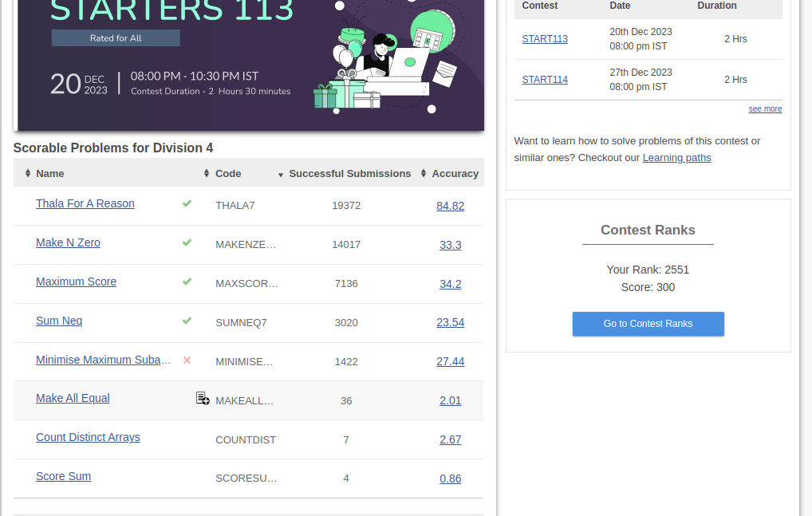The image size is (812, 516).
Task: Open the Make All Equal problem
Action: click(73, 398)
